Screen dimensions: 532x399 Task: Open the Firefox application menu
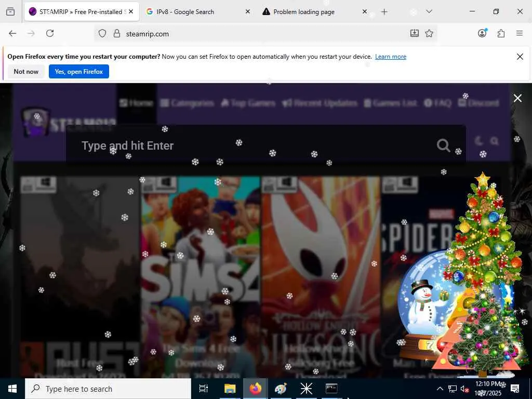point(520,33)
